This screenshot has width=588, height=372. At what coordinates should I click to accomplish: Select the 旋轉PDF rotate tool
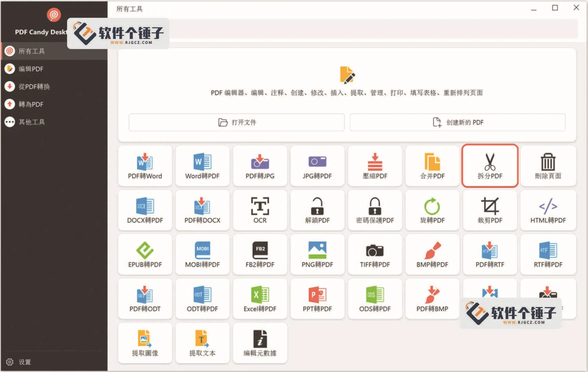432,210
